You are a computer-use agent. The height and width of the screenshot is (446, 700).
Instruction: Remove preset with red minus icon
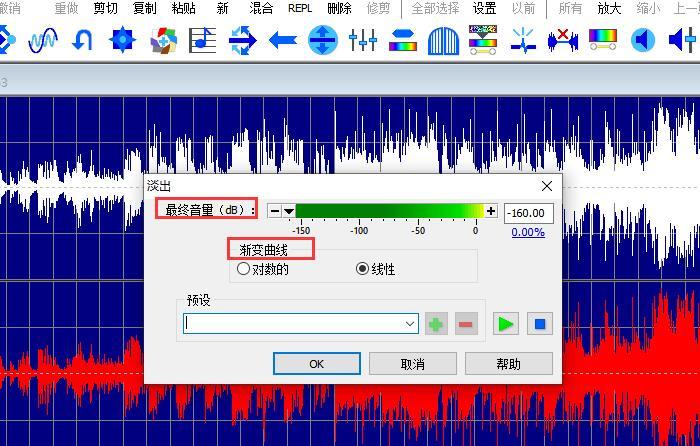[x=466, y=324]
